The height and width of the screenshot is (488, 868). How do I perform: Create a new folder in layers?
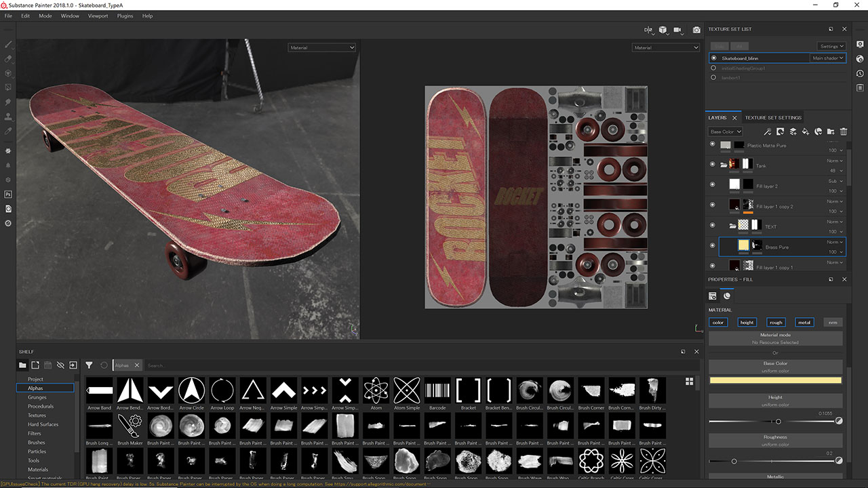pyautogui.click(x=831, y=131)
